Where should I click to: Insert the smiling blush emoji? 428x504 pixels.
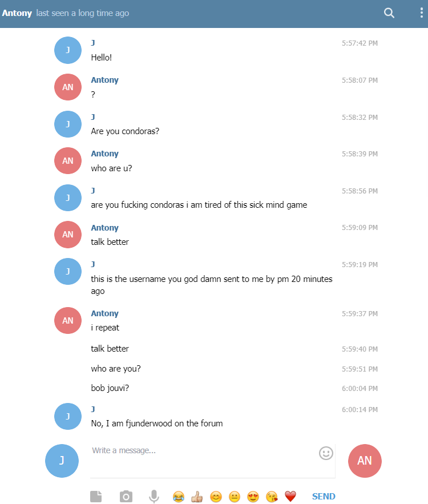(216, 497)
